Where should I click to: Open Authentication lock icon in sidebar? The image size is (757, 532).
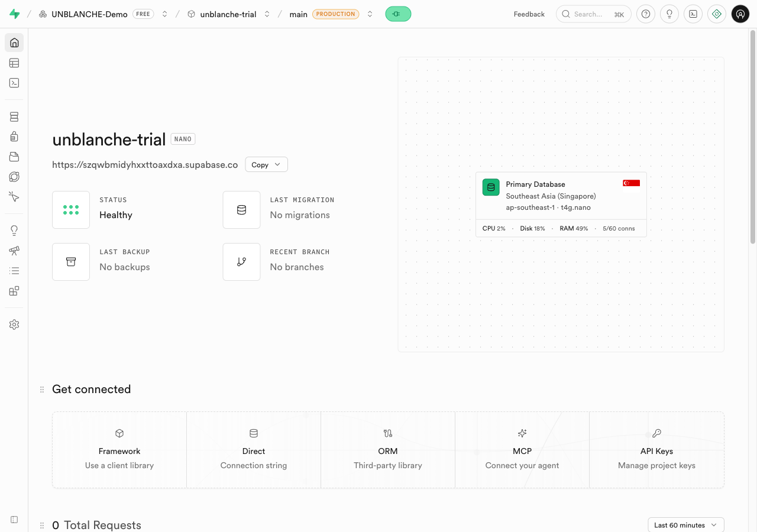14,137
